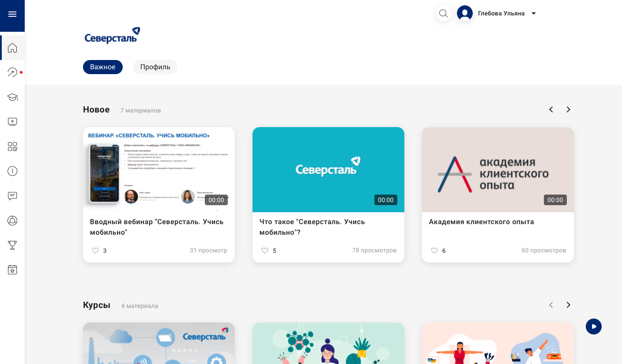The image size is (622, 364).
Task: Show previous items in Курсы carousel
Action: (551, 305)
